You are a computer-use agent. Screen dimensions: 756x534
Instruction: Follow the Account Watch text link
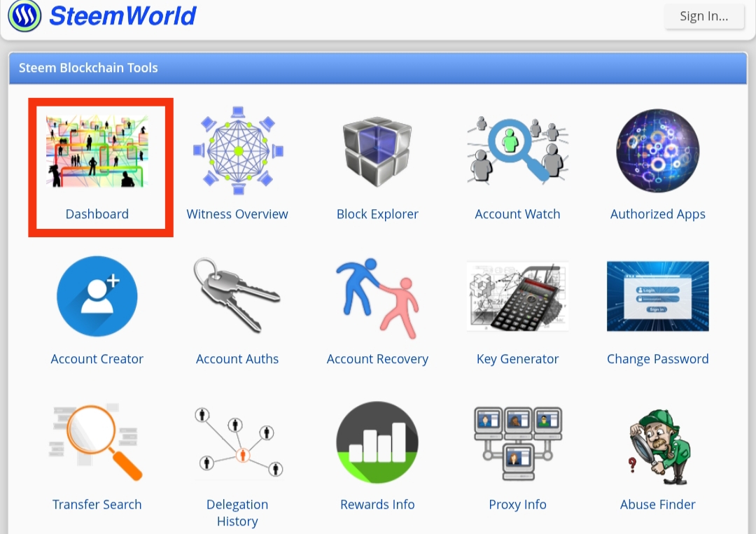(x=517, y=214)
